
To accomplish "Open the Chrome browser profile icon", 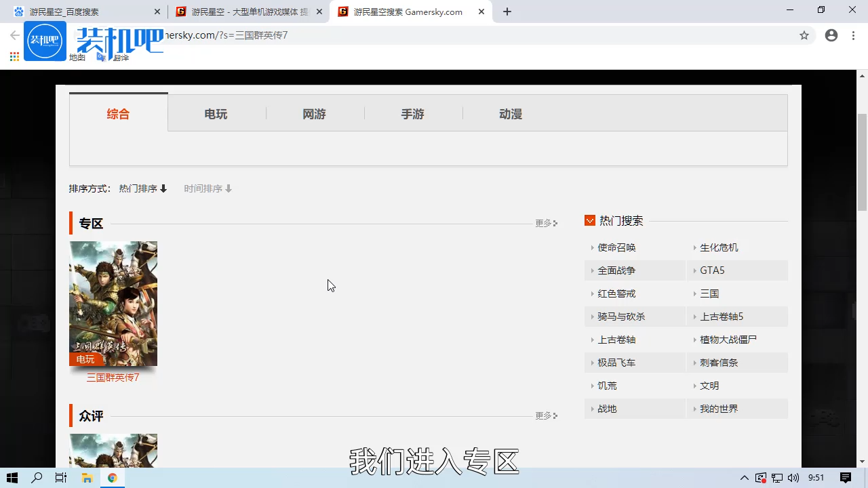I will coord(831,35).
